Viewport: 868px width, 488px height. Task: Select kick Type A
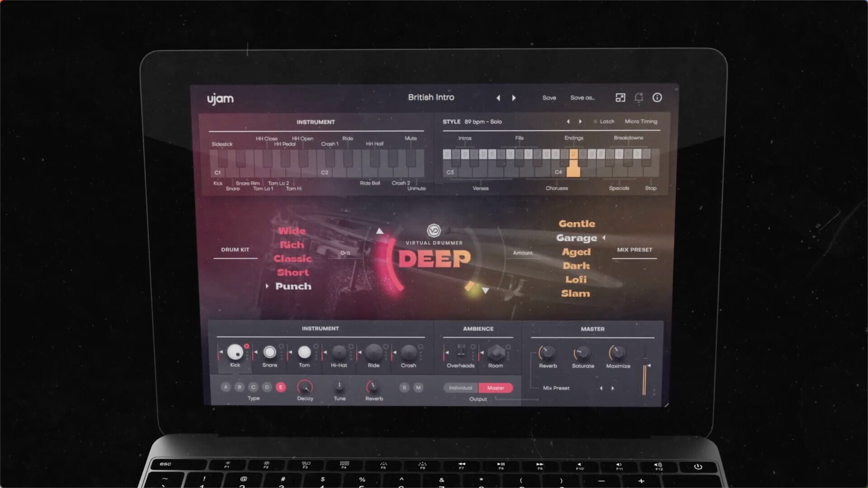tap(226, 387)
